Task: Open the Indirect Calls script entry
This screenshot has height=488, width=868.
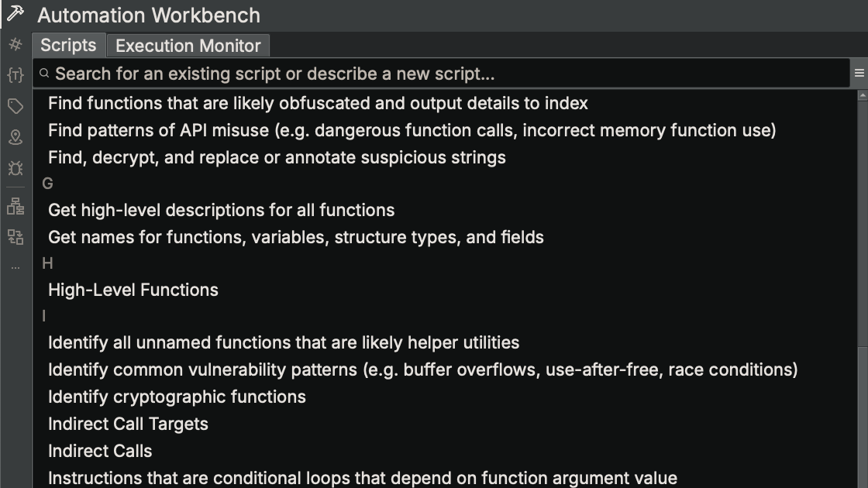Action: coord(100,450)
